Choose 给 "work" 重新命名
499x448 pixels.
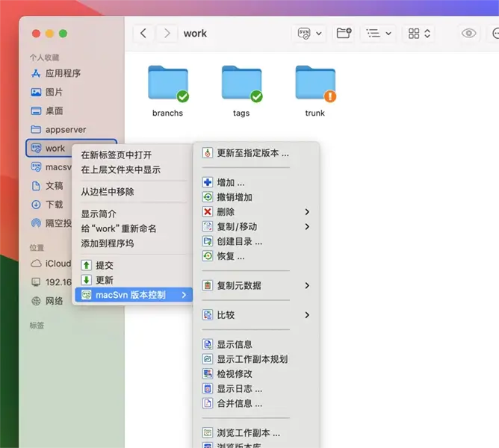(118, 228)
